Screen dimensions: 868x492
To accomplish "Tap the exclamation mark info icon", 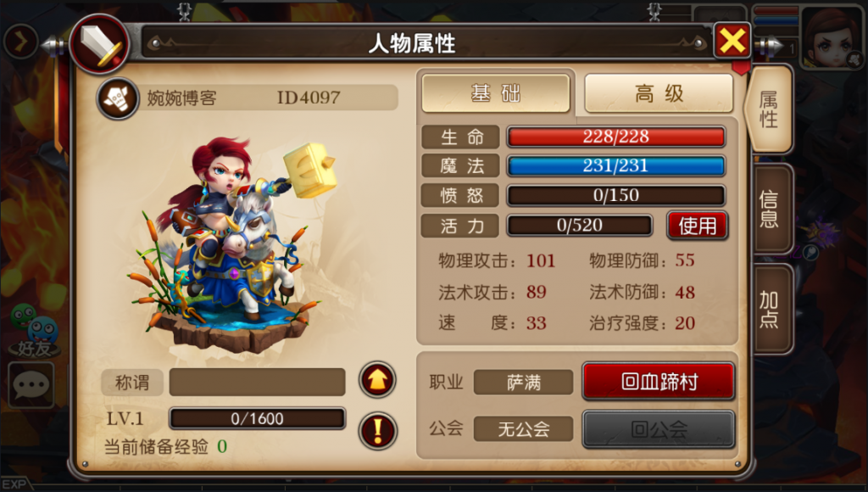I will 377,431.
